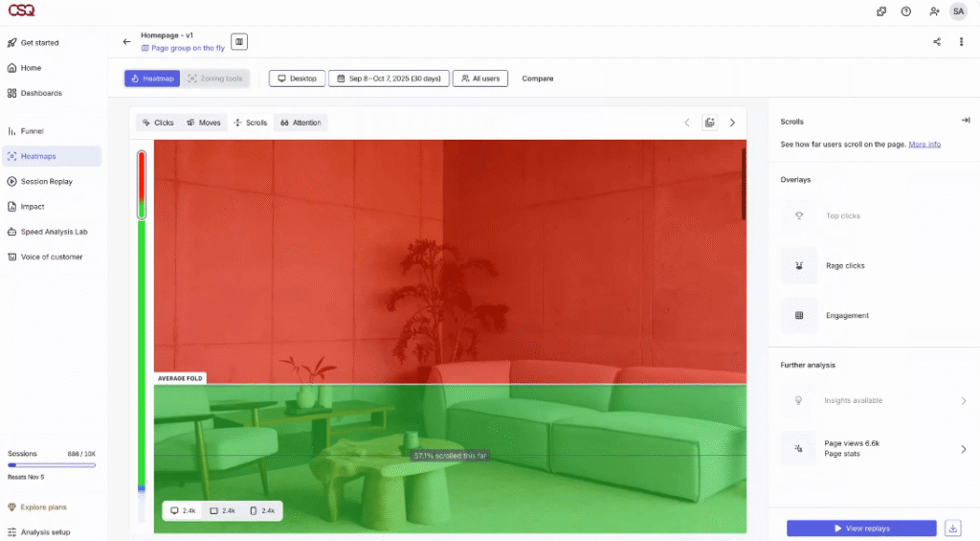The image size is (980, 541).
Task: Click the View replays button
Action: click(861, 528)
